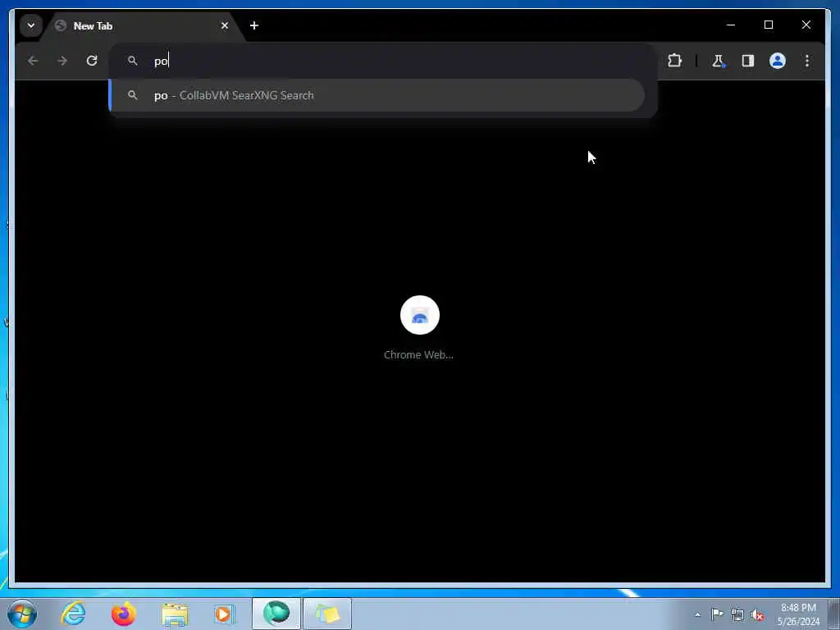Launch Firefox from the taskbar
840x630 pixels.
pos(123,614)
